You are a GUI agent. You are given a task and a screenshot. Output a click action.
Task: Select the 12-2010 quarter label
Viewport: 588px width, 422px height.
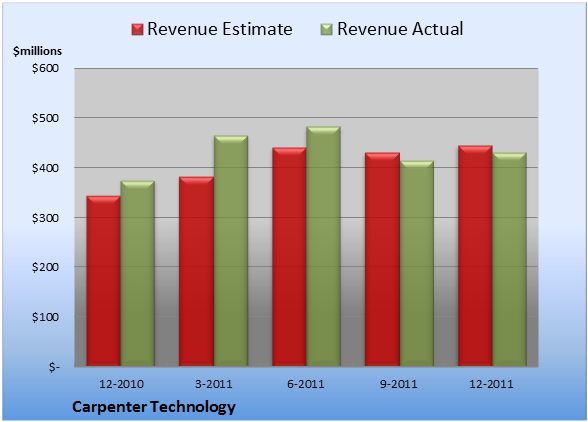[121, 384]
